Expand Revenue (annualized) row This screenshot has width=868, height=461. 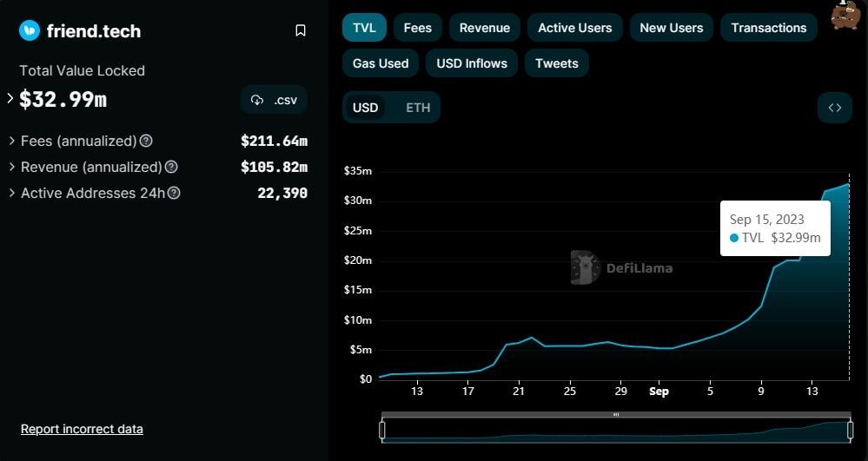[x=11, y=167]
